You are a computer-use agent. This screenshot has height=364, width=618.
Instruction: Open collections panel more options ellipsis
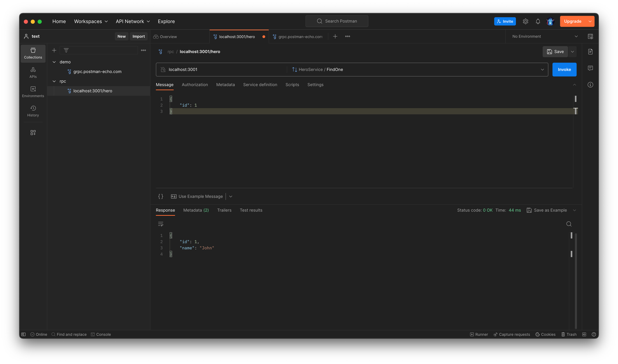(x=143, y=50)
